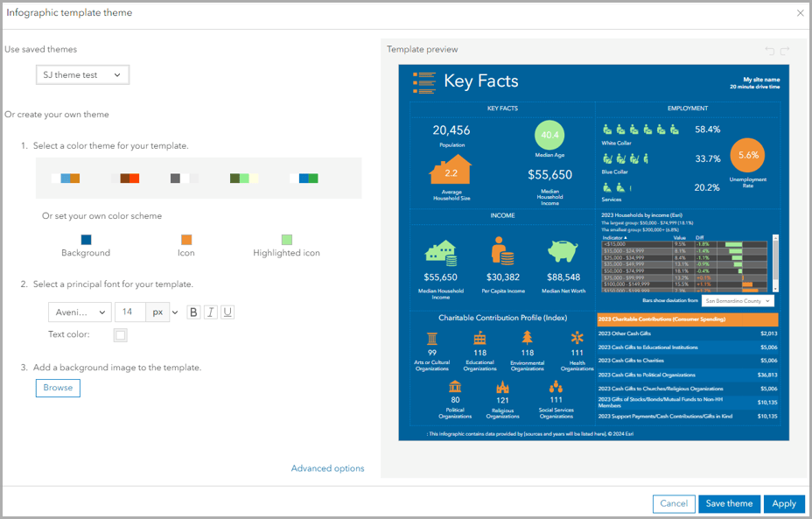Open the saved themes dropdown showing SJ theme test
The width and height of the screenshot is (812, 519).
click(82, 74)
